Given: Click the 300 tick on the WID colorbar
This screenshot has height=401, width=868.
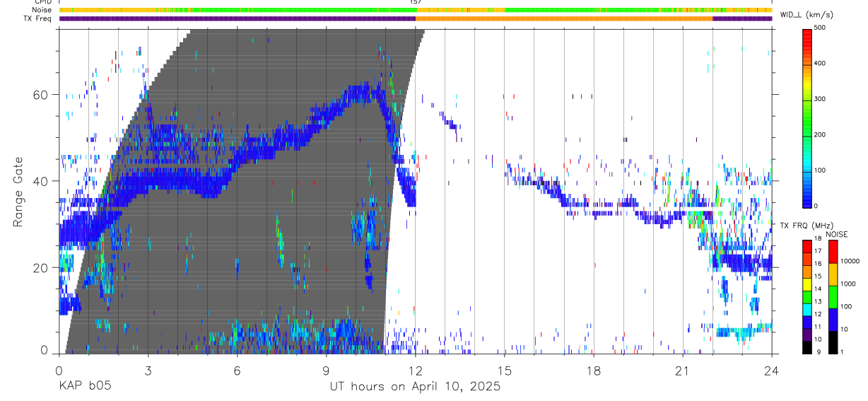Looking at the screenshot, I should 820,100.
